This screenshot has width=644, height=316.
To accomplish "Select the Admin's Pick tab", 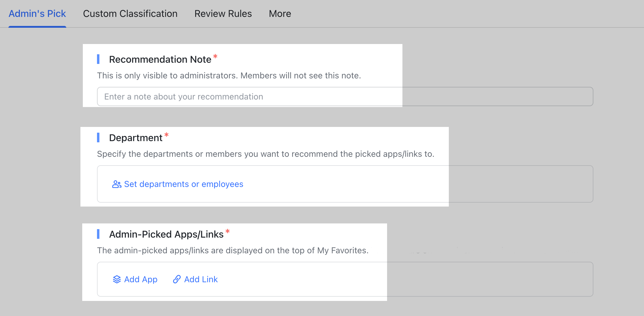I will (x=37, y=14).
